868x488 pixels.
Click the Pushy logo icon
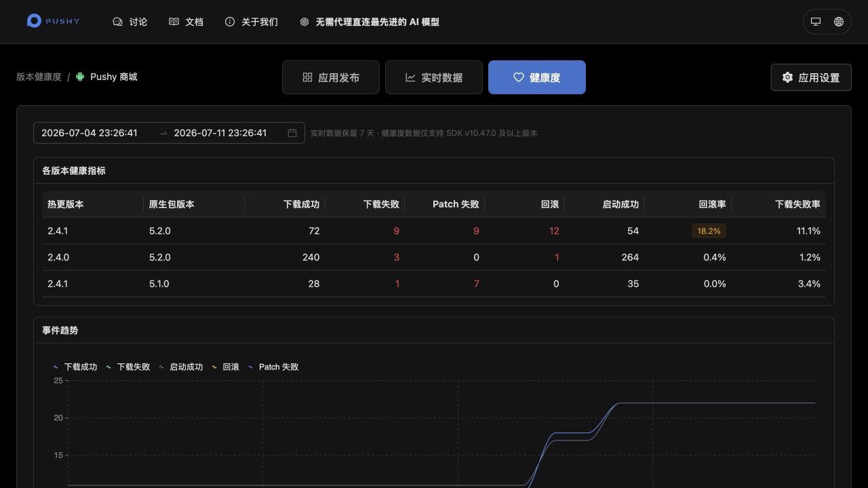pos(34,21)
